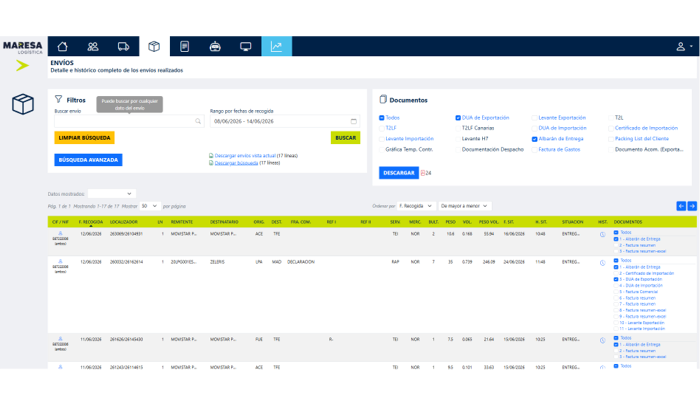Open the Datos mostrados dropdown
The image size is (700, 400).
[x=112, y=194]
